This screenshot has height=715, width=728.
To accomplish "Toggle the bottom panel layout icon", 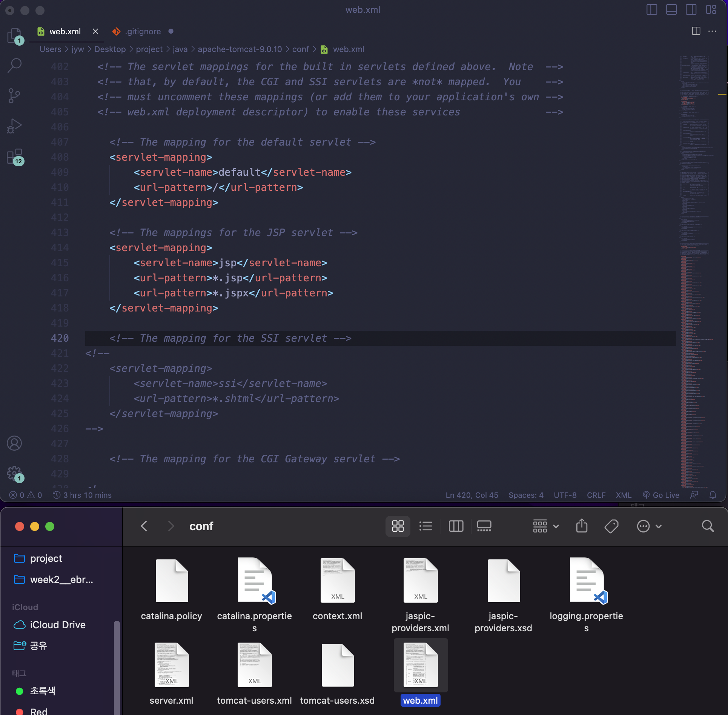I will [x=671, y=10].
